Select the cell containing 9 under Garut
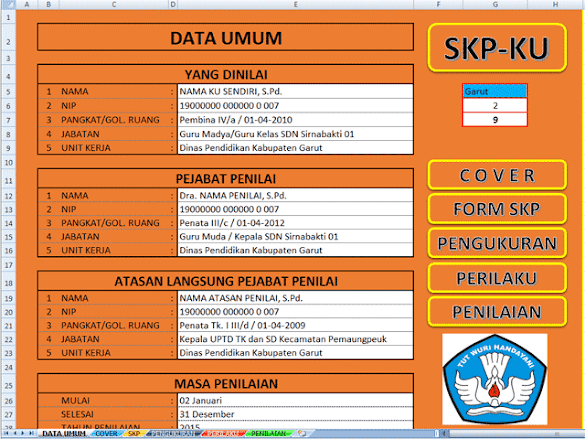The width and height of the screenshot is (585, 439). coord(495,120)
